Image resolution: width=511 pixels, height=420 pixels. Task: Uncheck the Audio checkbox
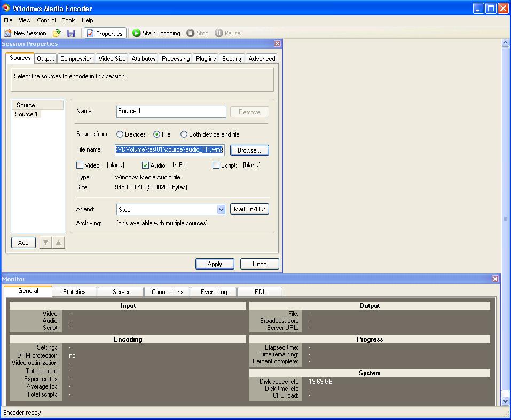145,165
